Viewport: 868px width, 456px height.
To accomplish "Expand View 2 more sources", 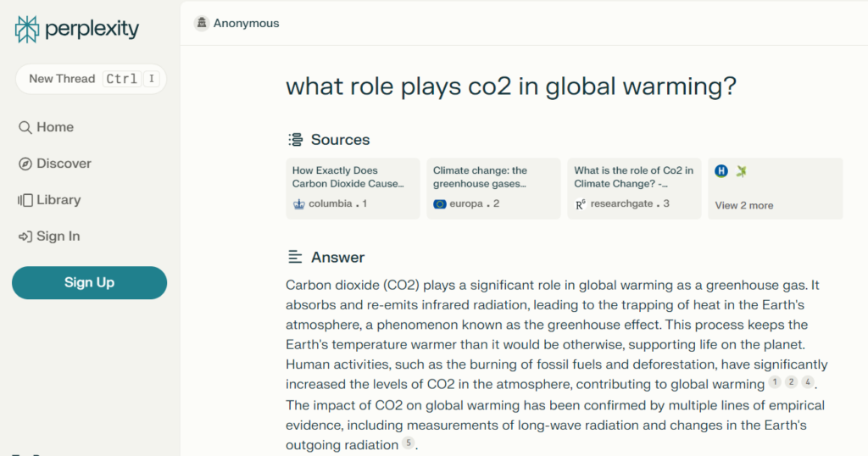I will (x=775, y=189).
